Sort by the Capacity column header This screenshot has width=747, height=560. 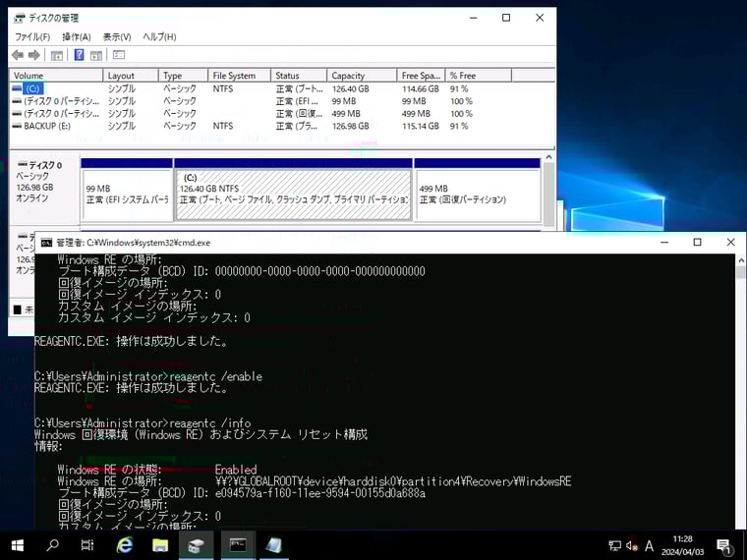click(362, 76)
